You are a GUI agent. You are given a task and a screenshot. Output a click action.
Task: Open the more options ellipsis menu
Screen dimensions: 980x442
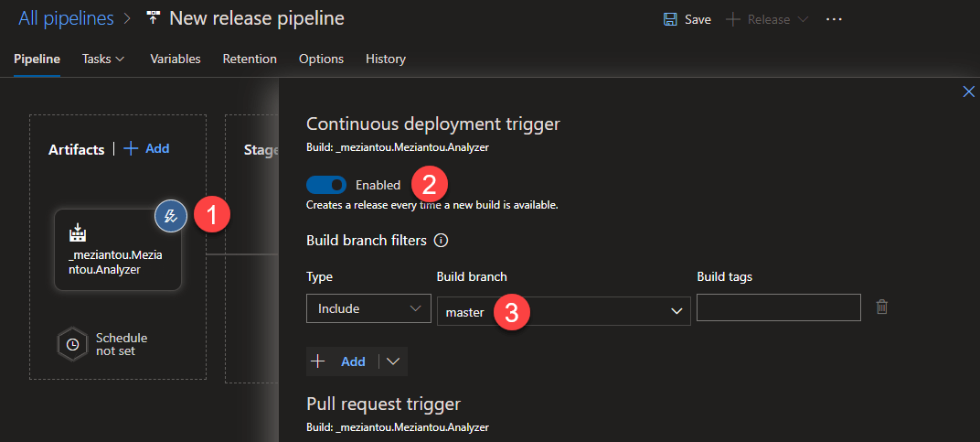[834, 19]
